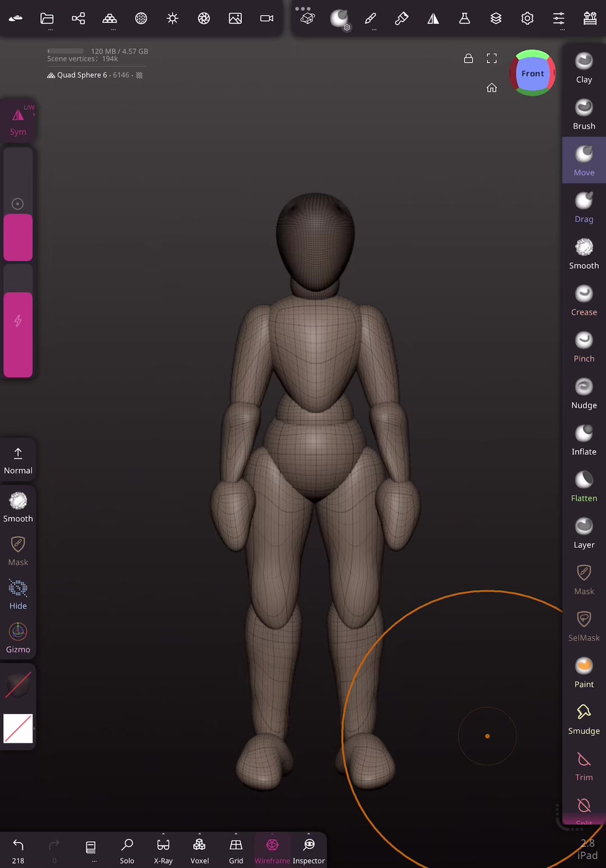Select the Clay brush tool
606x868 pixels.
tap(584, 67)
